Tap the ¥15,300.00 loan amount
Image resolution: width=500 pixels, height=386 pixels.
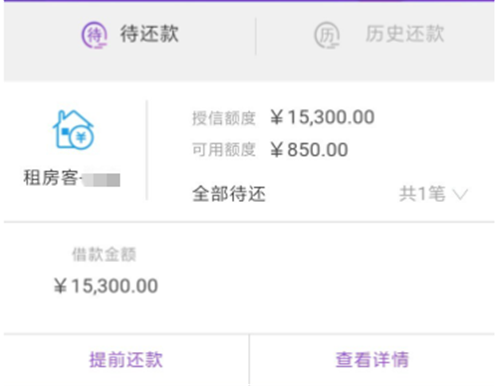[106, 286]
